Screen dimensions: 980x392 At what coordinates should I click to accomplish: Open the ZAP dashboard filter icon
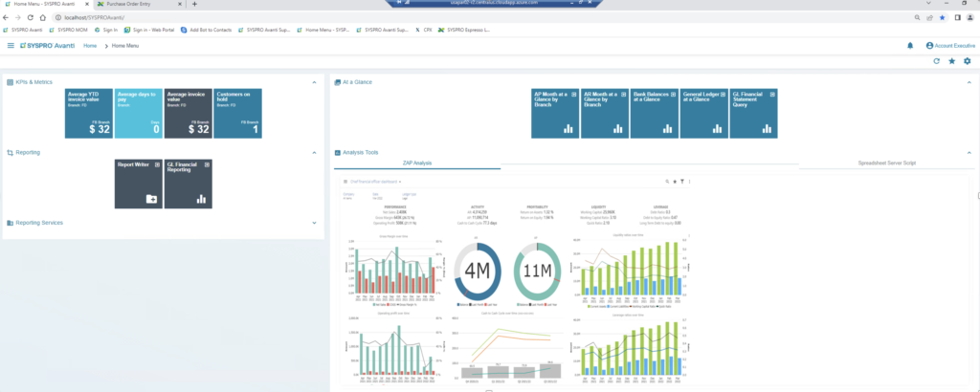click(681, 182)
